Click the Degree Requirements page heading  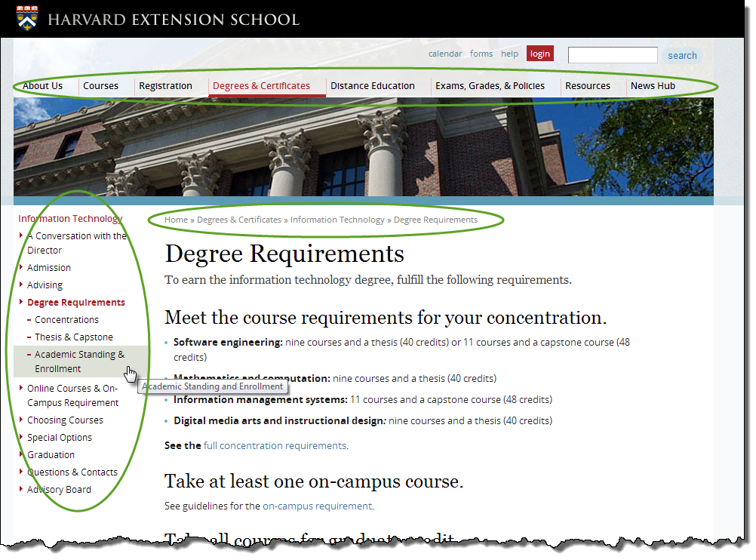pyautogui.click(x=284, y=254)
